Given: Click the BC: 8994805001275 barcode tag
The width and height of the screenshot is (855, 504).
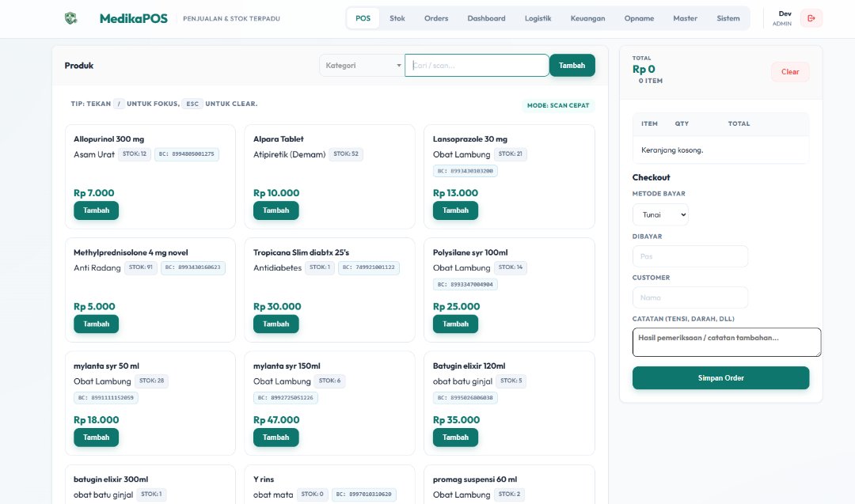Looking at the screenshot, I should click(x=187, y=154).
